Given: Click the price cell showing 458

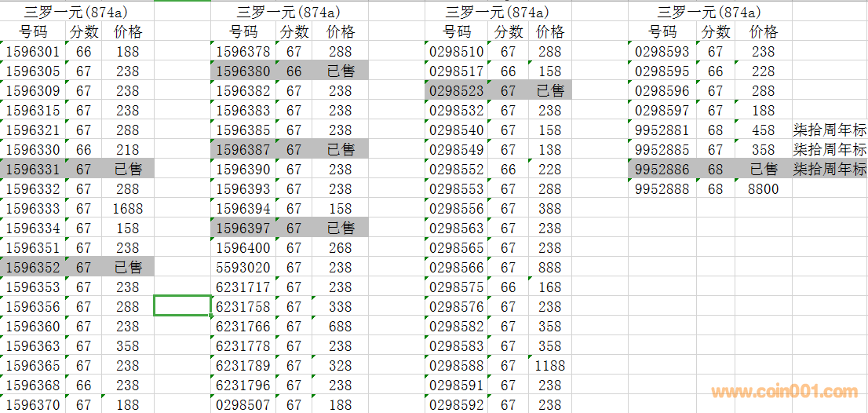Looking at the screenshot, I should tap(763, 130).
